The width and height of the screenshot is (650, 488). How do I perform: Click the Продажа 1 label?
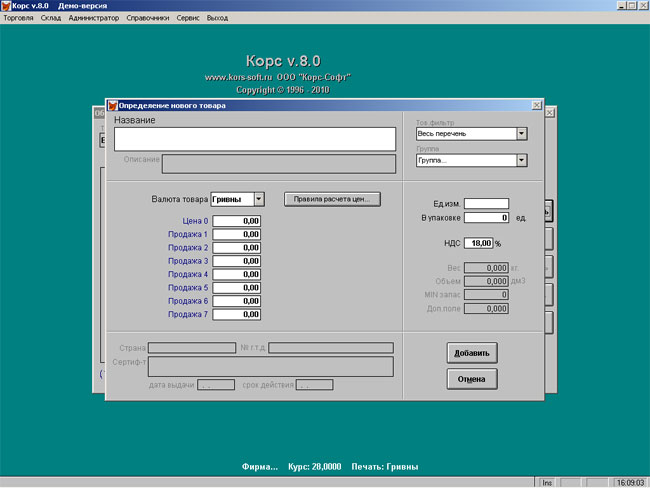coord(188,234)
